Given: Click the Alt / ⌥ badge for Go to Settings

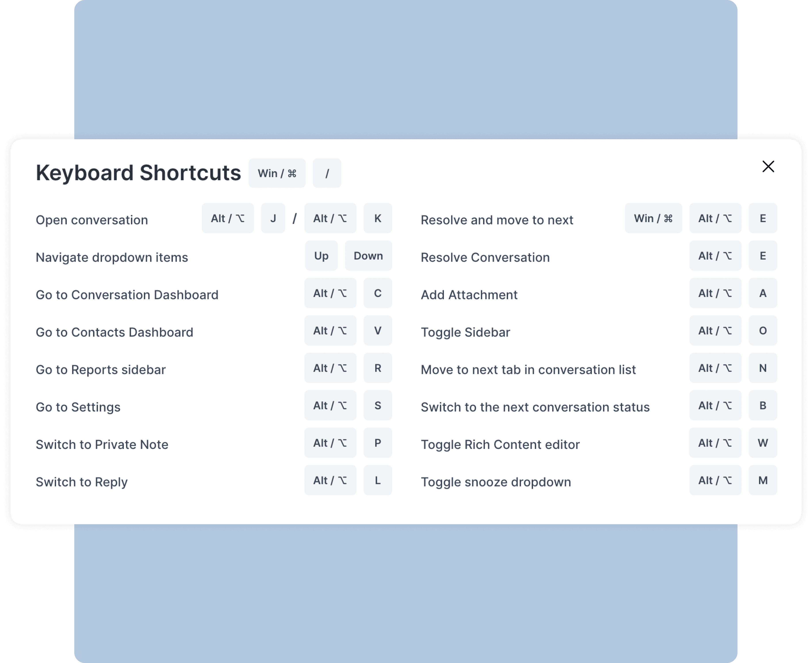Looking at the screenshot, I should click(x=330, y=405).
